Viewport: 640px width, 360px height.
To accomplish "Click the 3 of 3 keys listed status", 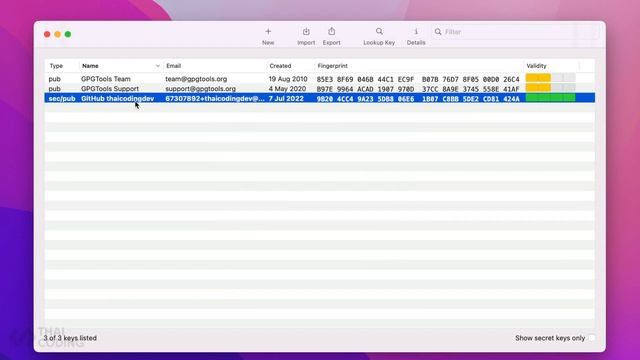I will (x=70, y=338).
